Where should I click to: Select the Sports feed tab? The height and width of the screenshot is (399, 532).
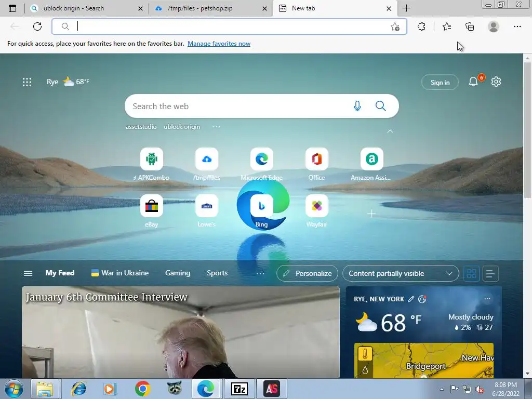click(217, 273)
